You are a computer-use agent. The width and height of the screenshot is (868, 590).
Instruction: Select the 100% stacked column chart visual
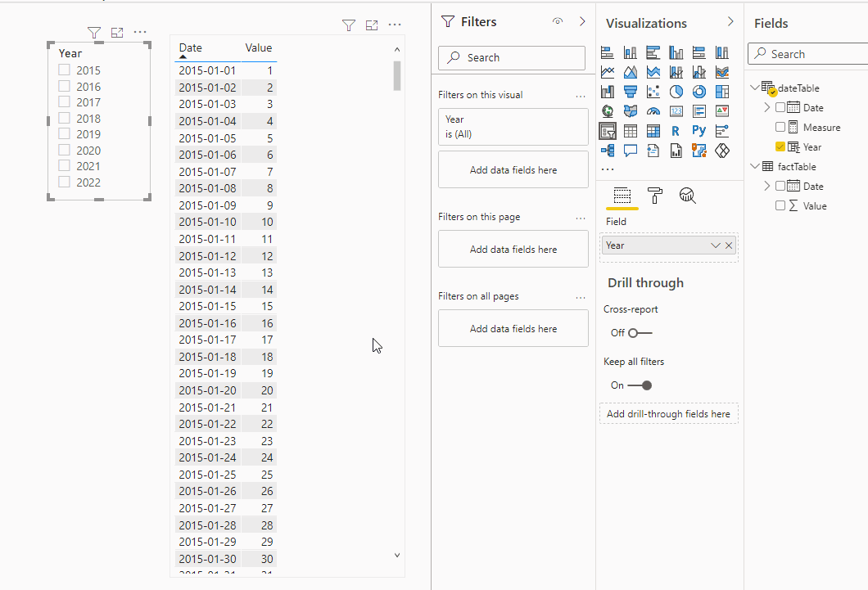(x=722, y=52)
